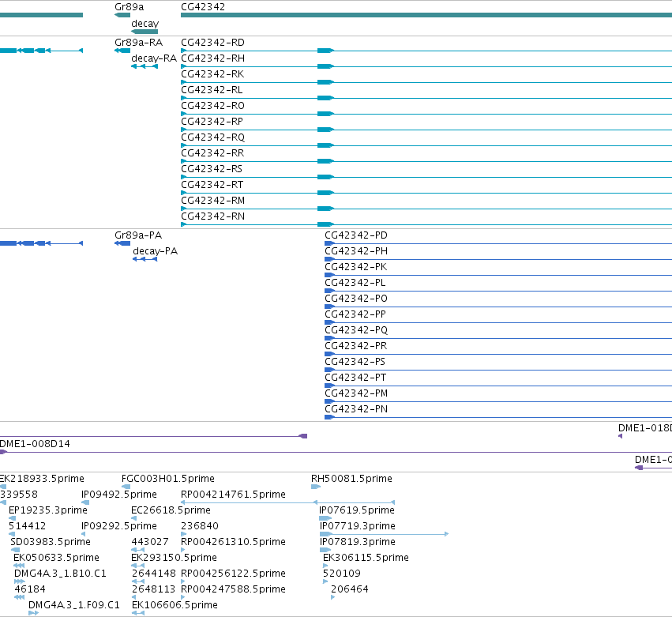Image resolution: width=672 pixels, height=617 pixels.
Task: Select CG42342-PH protein label
Action: 355,251
